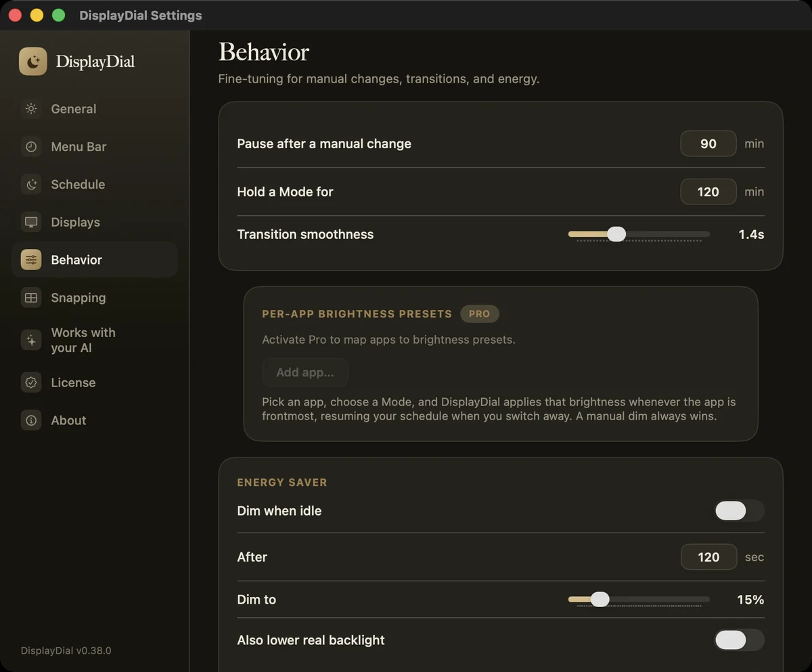Click the About info icon

(31, 420)
